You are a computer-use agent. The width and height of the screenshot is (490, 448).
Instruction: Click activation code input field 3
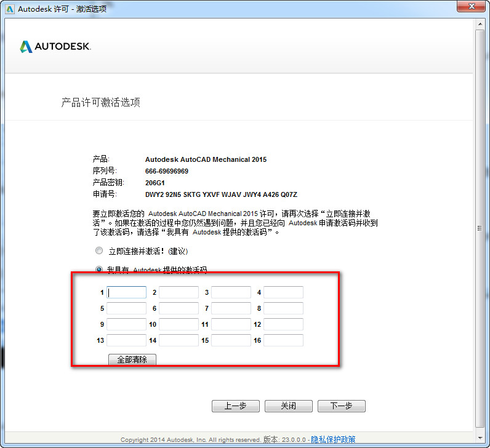click(231, 292)
